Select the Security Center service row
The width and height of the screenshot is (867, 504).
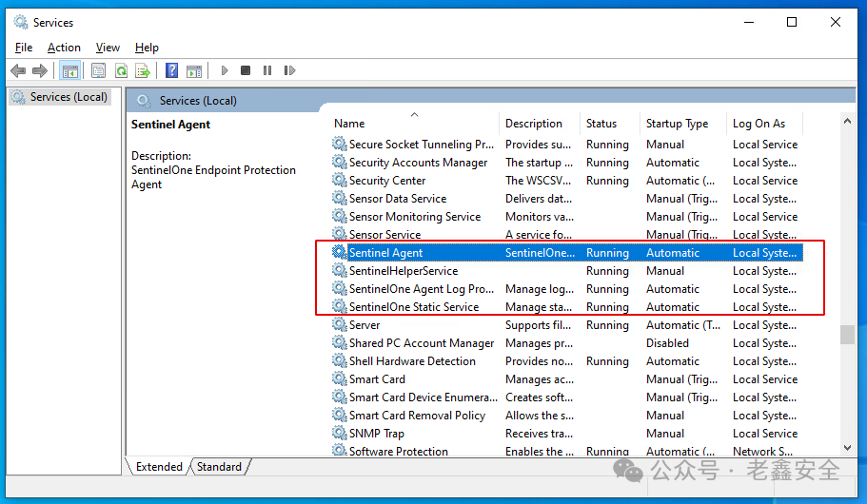(x=567, y=181)
